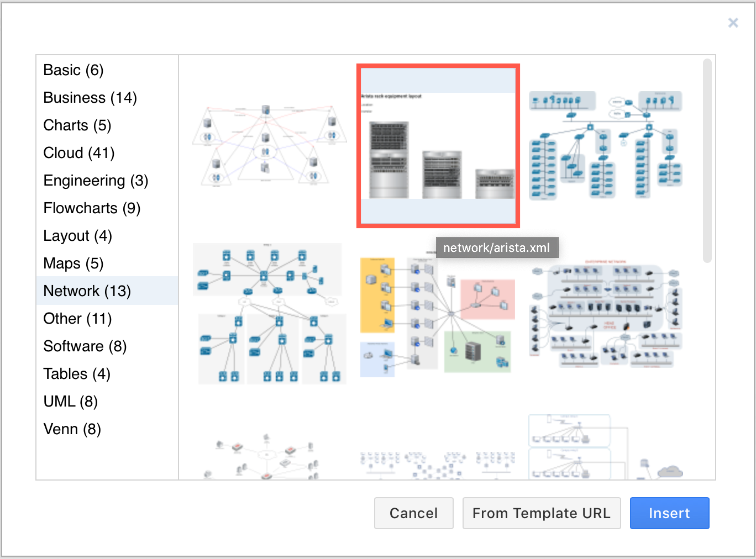Select the Tables (4) category
This screenshot has height=559, width=756.
click(77, 374)
